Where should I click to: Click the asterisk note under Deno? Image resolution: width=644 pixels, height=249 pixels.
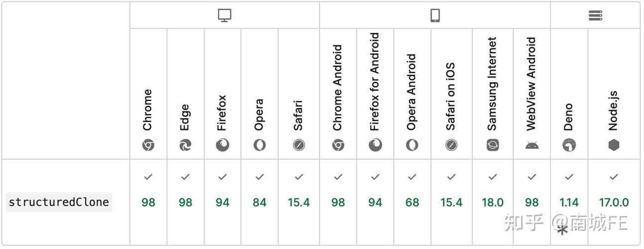pos(562,230)
